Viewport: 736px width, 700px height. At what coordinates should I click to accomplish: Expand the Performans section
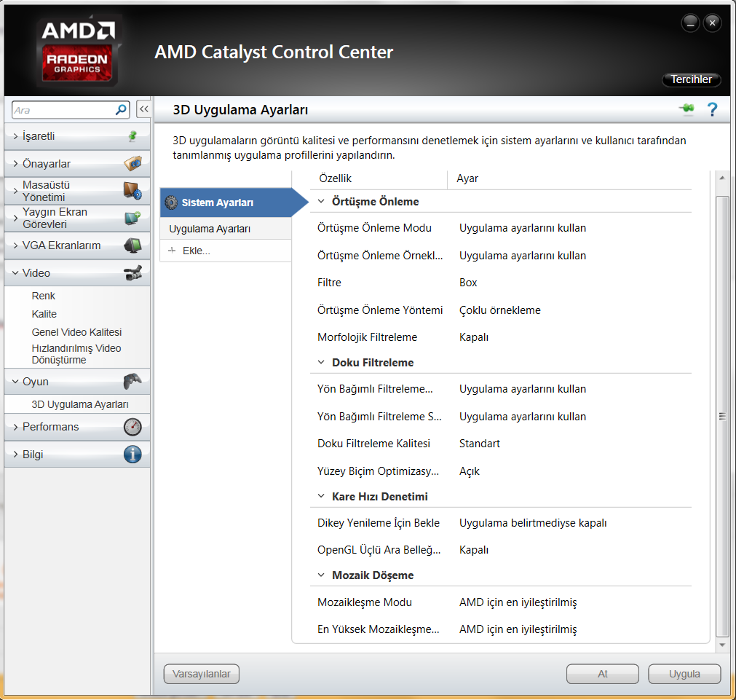(x=16, y=427)
